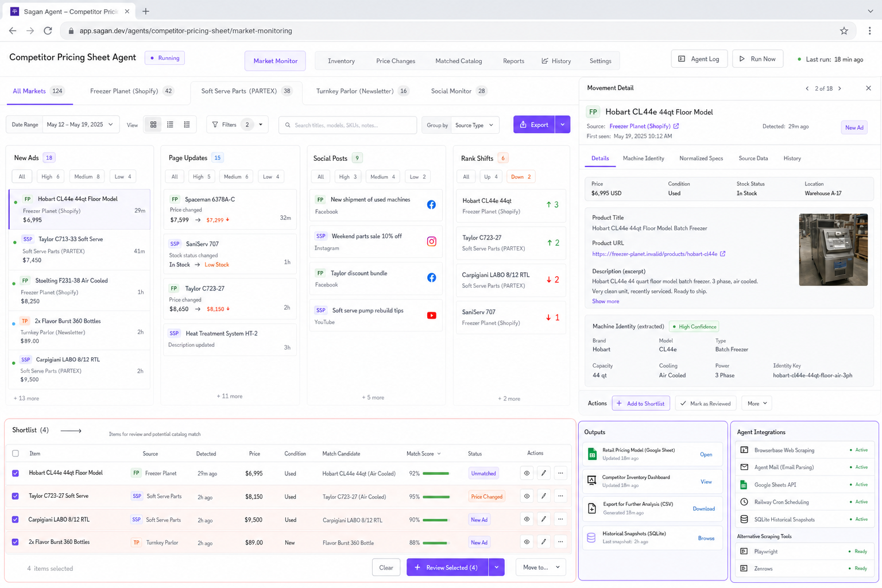Uncheck Hobart CL44e 44qt Floor Model row
The image size is (882, 588).
16,473
